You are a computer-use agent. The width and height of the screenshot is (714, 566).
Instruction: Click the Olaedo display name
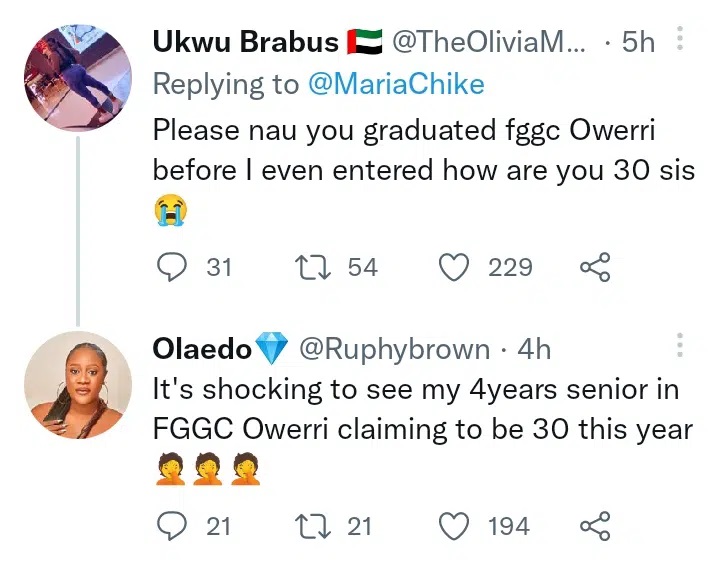click(x=202, y=349)
